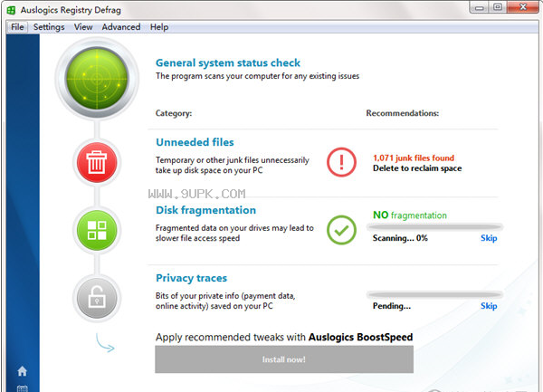Viewport: 543px width, 392px height.
Task: Minimize the Auslogics Registry Defrag window
Action: [480, 7]
